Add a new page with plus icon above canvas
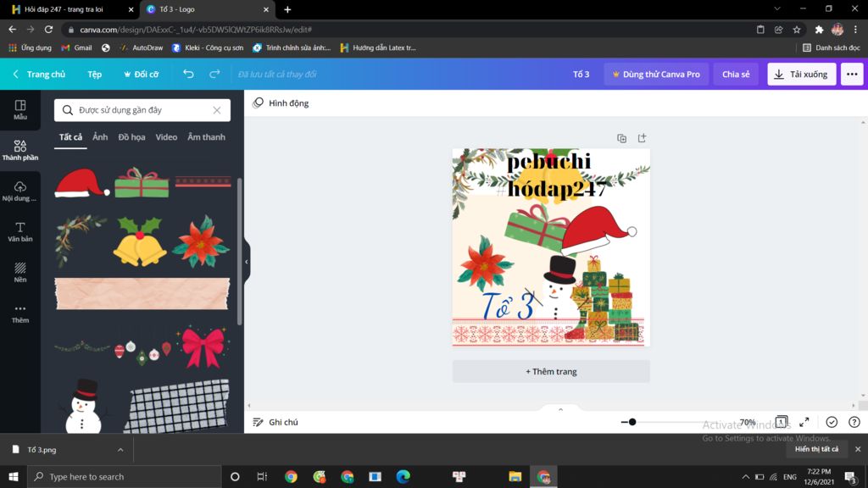 click(x=643, y=138)
